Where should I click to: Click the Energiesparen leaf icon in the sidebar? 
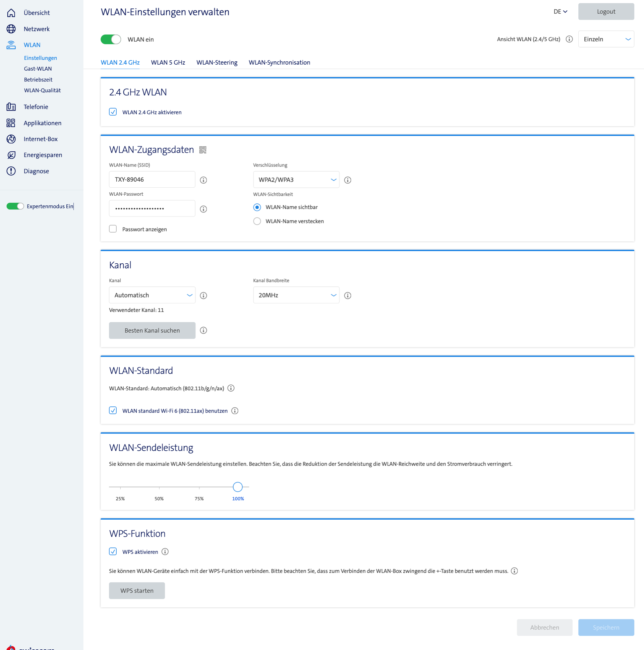(11, 155)
